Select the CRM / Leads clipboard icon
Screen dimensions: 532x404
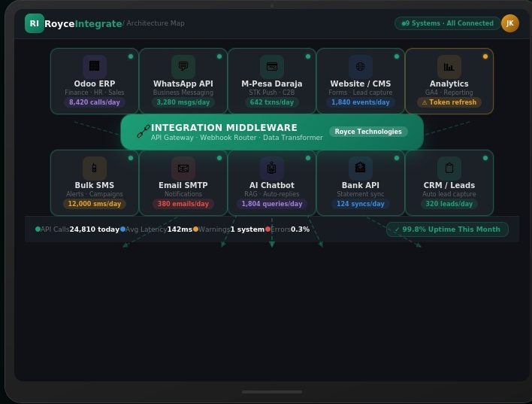click(449, 168)
